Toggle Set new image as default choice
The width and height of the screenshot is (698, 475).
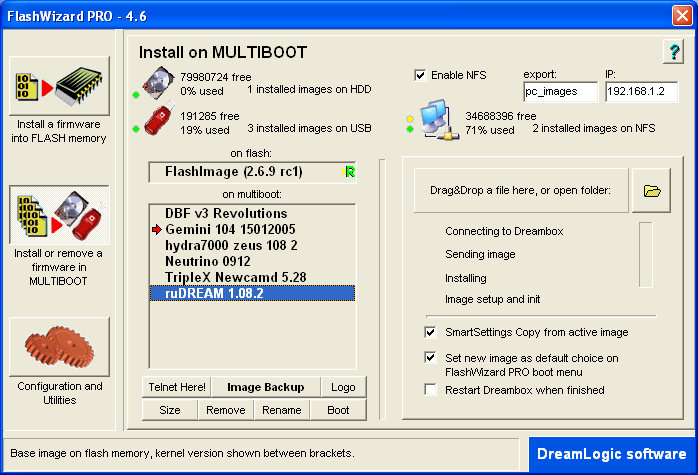(430, 357)
